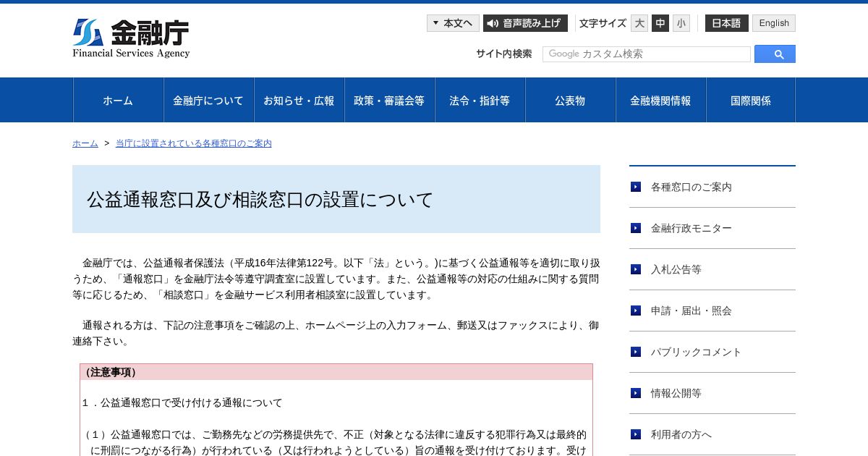This screenshot has width=868, height=456.
Task: Set the text size to 大
Action: click(639, 23)
